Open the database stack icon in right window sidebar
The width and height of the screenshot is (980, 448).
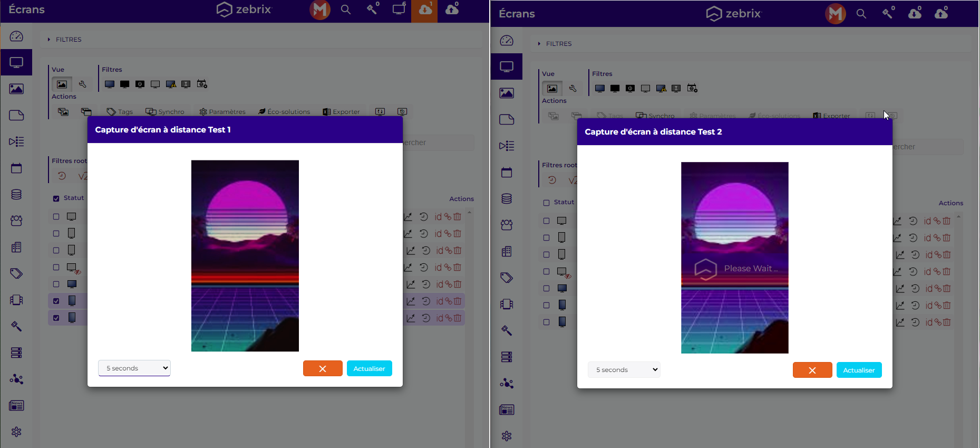(x=507, y=199)
